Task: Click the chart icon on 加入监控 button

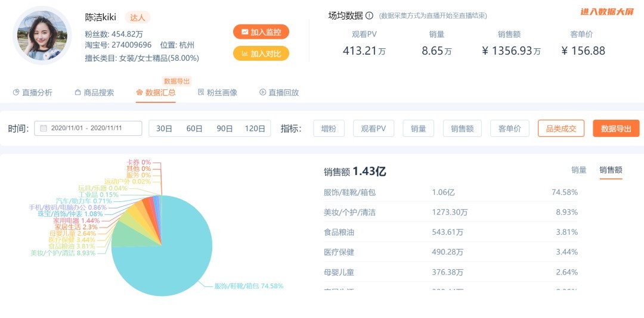Action: click(245, 32)
